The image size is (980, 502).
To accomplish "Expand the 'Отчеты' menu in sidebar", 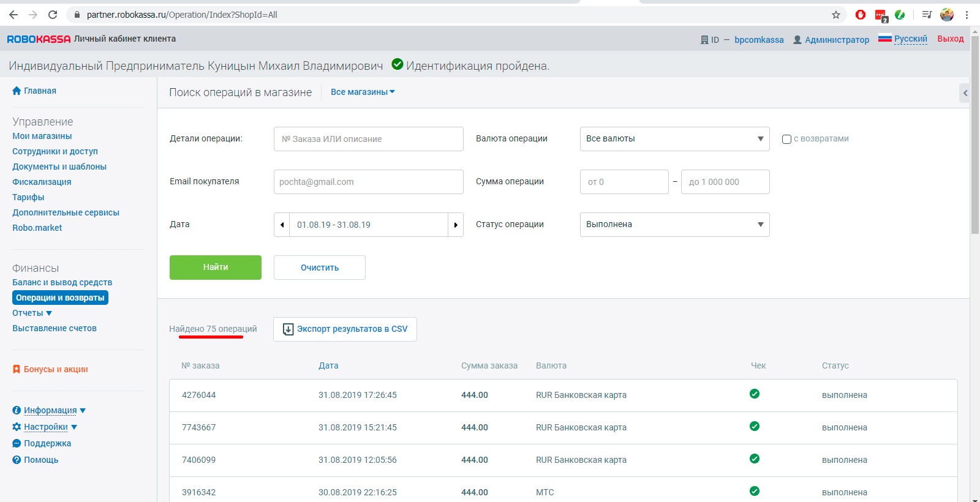I will point(32,313).
